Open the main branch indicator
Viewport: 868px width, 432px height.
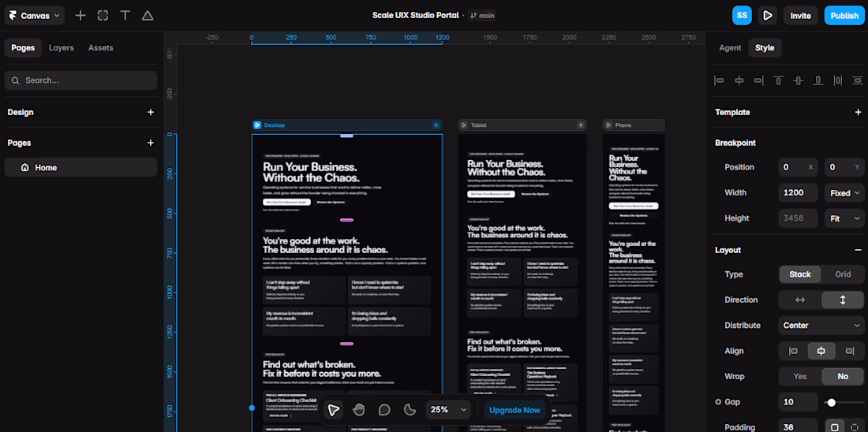pos(482,16)
